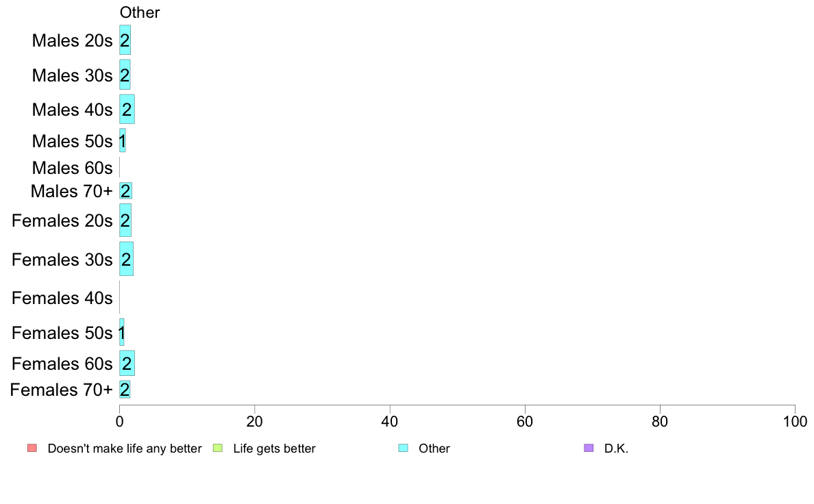Select the Males 40s bar
The height and width of the screenshot is (504, 814).
(127, 109)
